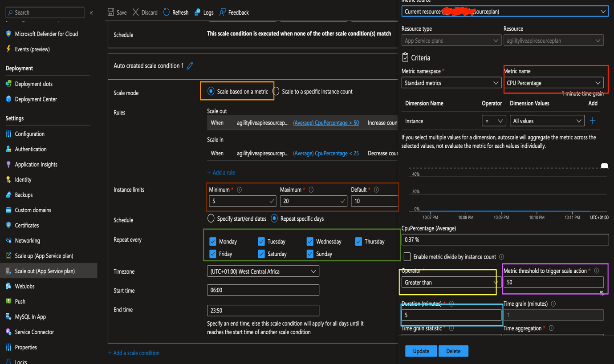Click the Save disk icon
The height and width of the screenshot is (364, 614).
111,12
